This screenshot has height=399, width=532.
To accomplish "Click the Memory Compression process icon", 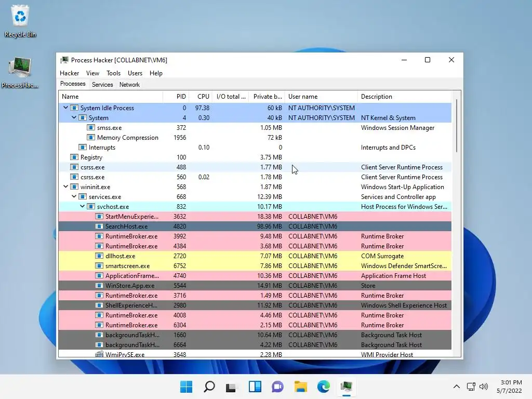I will click(90, 137).
